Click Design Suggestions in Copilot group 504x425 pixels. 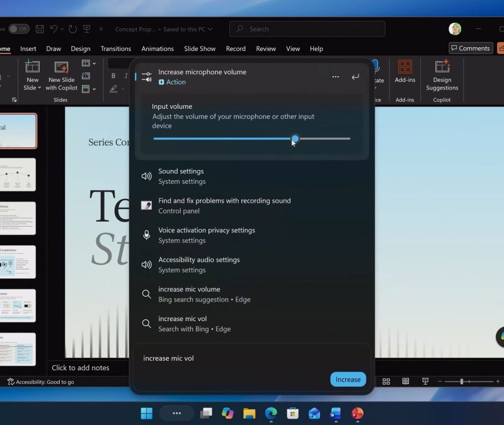pos(442,76)
